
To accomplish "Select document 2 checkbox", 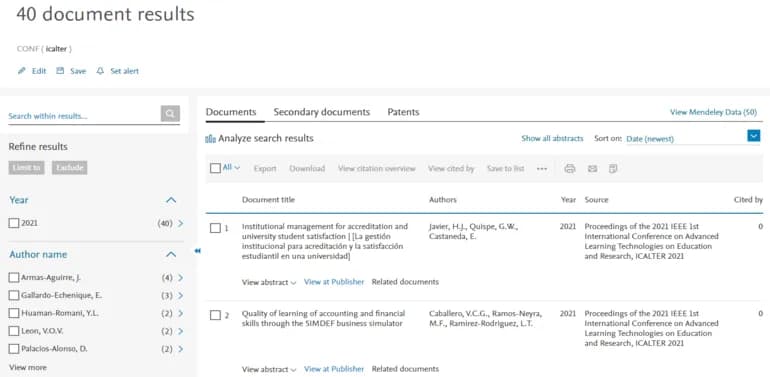I will (x=215, y=315).
